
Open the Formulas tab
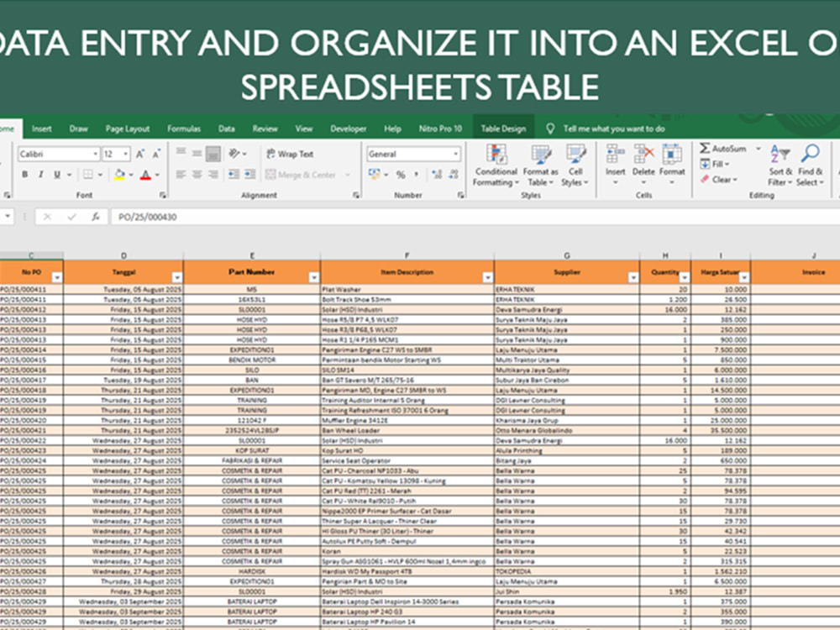(184, 129)
